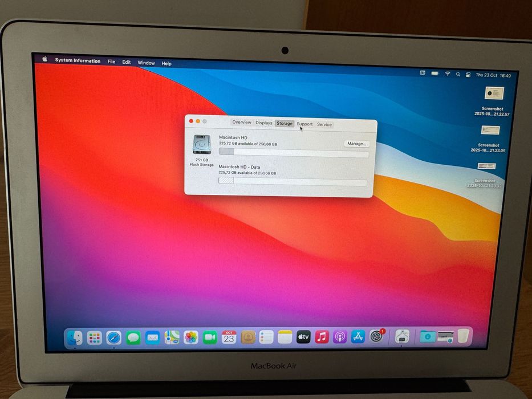Click the battery status icon
This screenshot has width=532, height=399.
tap(435, 74)
